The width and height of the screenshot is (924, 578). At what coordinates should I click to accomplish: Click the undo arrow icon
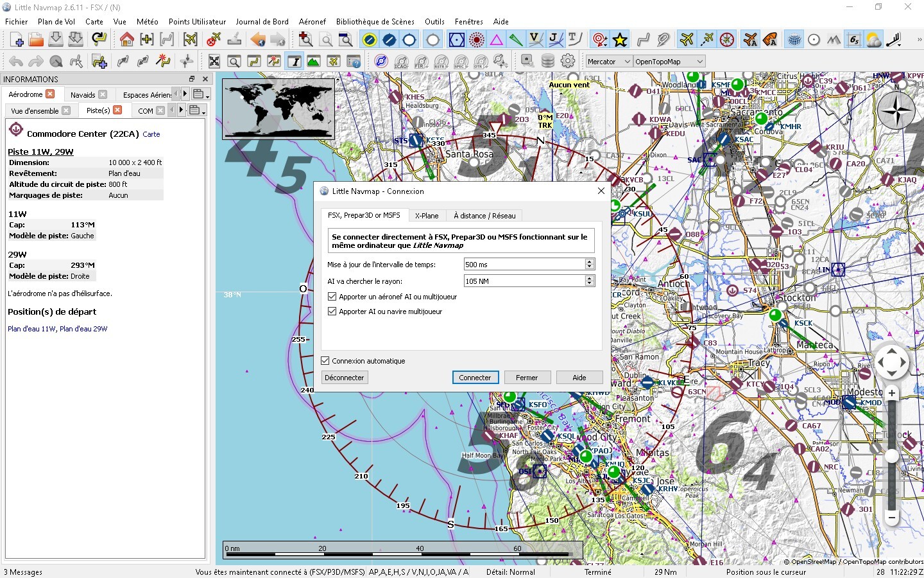point(16,61)
